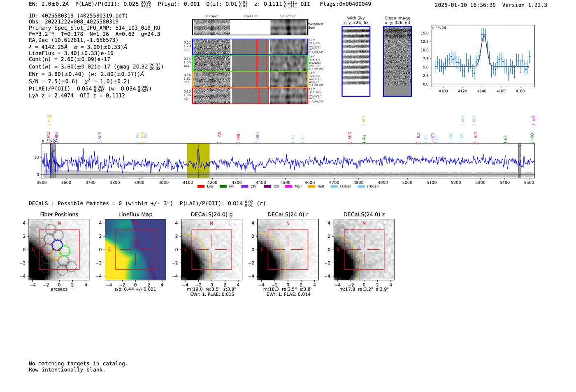Click the RA,Dec coordinates line

pos(74,40)
